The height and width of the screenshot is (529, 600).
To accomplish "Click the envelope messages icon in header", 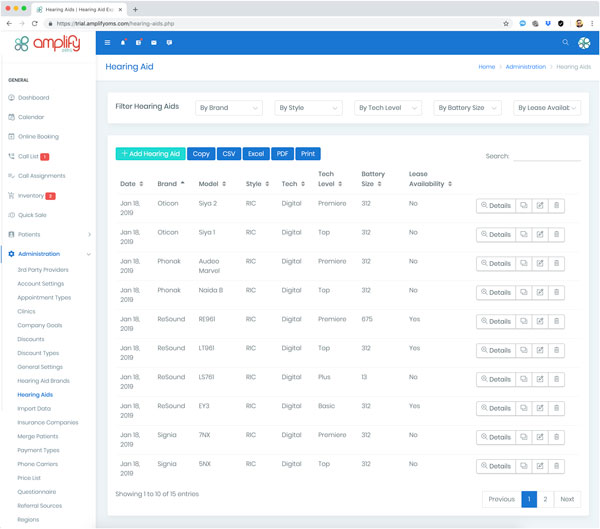I will click(x=153, y=43).
